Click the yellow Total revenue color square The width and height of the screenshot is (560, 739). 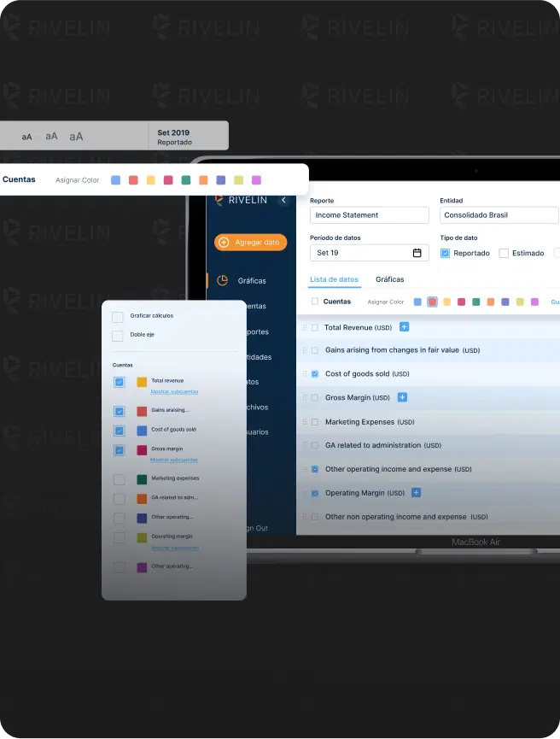tap(142, 382)
